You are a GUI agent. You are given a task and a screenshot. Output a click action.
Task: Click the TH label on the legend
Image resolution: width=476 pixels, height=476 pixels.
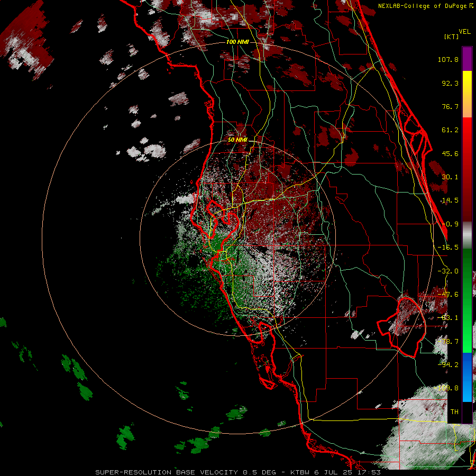(x=454, y=412)
